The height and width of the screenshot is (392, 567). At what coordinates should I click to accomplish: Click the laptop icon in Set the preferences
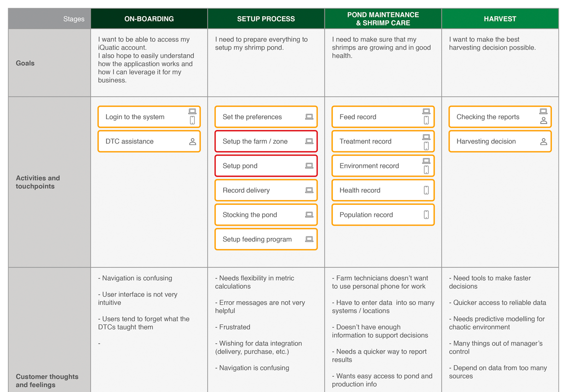coord(309,117)
